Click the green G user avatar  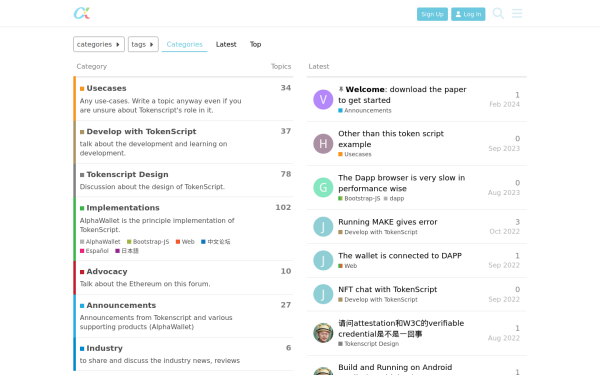point(323,188)
